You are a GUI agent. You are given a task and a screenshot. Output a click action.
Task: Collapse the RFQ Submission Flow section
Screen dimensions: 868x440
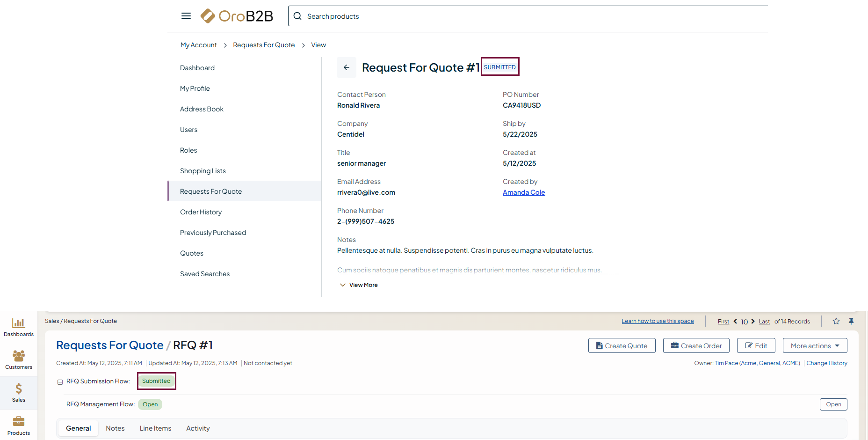pyautogui.click(x=60, y=382)
